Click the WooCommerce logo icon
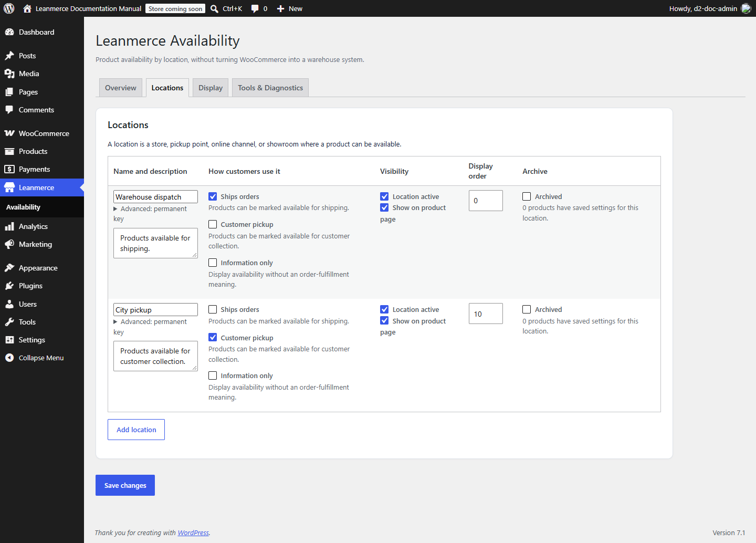 point(9,133)
